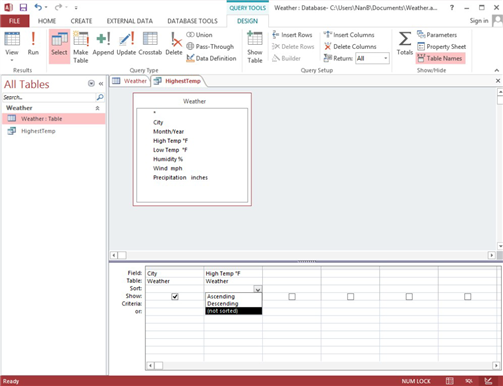Select Precipitation inches field in table box

point(180,178)
